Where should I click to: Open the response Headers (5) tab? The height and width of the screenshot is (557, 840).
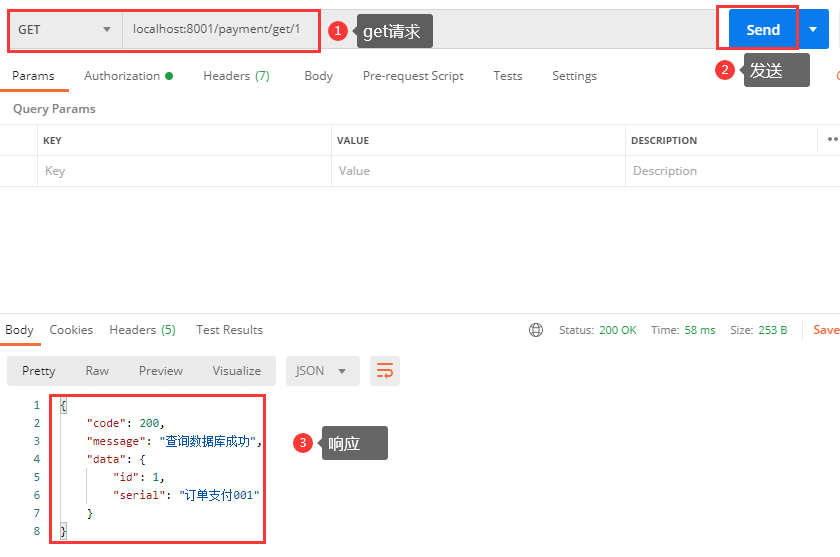coord(142,330)
